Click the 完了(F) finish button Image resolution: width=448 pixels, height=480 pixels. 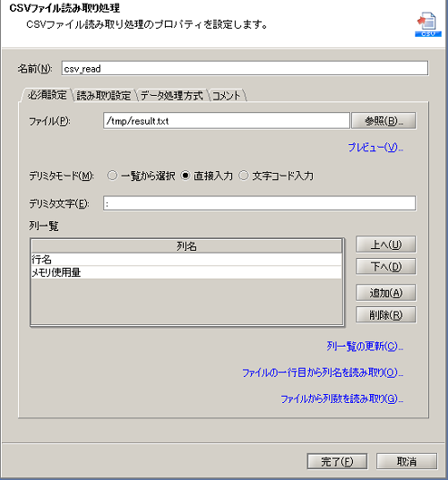pos(337,461)
